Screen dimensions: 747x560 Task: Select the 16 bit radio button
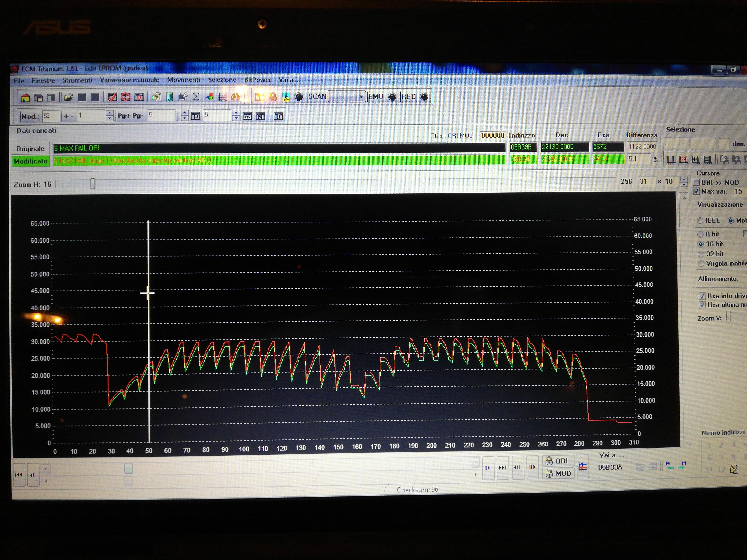point(701,244)
